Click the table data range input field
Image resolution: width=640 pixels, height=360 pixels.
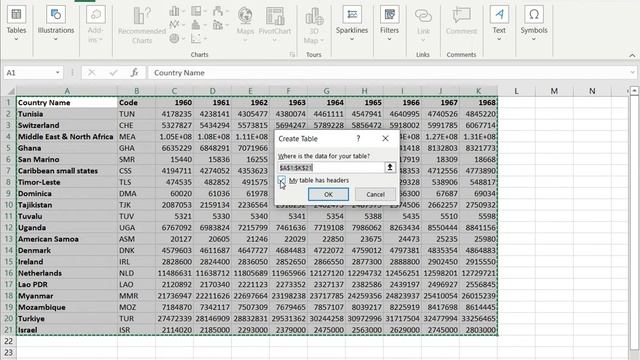(x=331, y=167)
